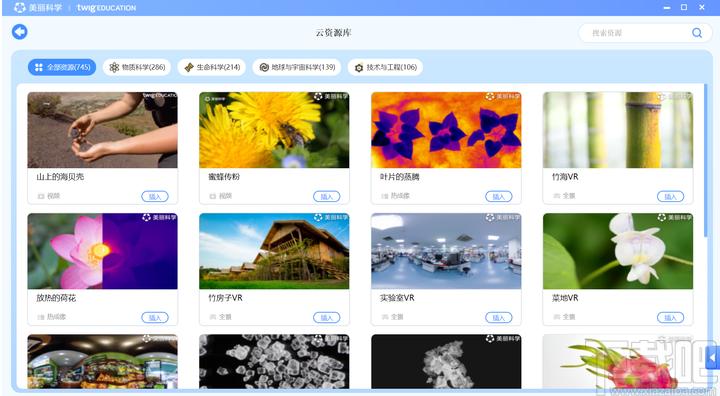This screenshot has width=720, height=396.
Task: Insert the 竹海VR resource
Action: point(670,197)
